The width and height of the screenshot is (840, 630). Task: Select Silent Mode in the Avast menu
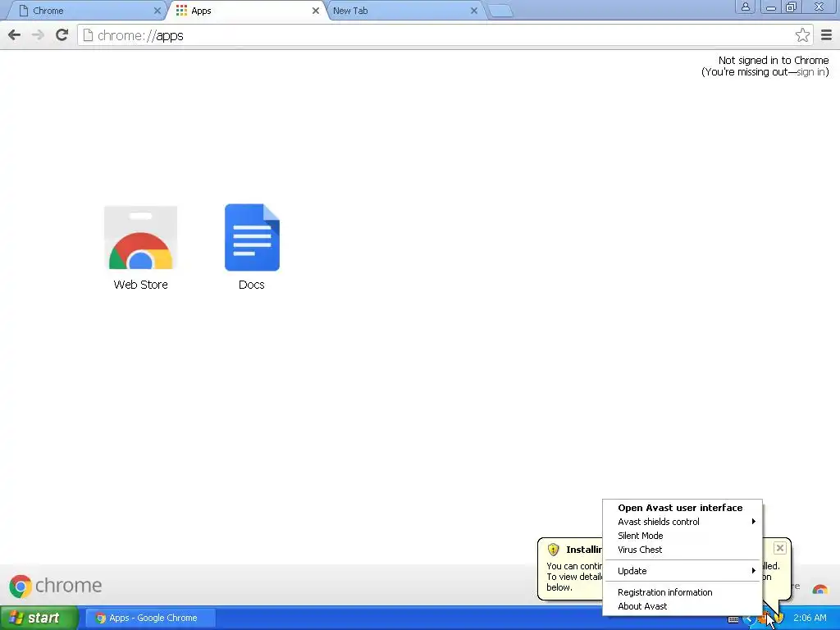tap(682, 536)
